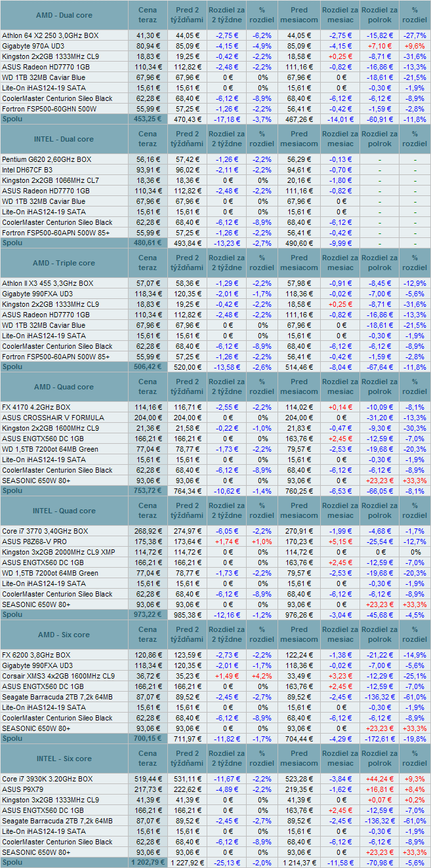The image size is (431, 868).
Task: Click the "INTEL - Quad core" section header
Action: pos(64,511)
